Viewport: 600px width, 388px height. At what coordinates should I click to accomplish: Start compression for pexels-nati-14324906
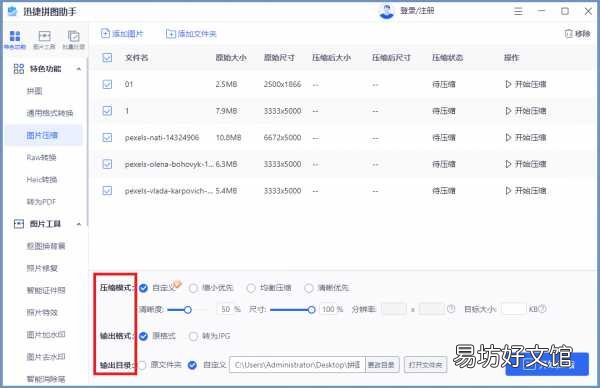pyautogui.click(x=526, y=137)
